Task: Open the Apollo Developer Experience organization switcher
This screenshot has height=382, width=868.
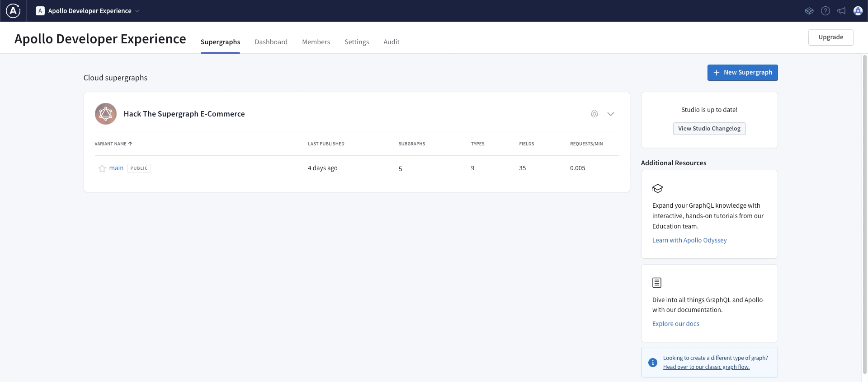Action: (x=88, y=11)
